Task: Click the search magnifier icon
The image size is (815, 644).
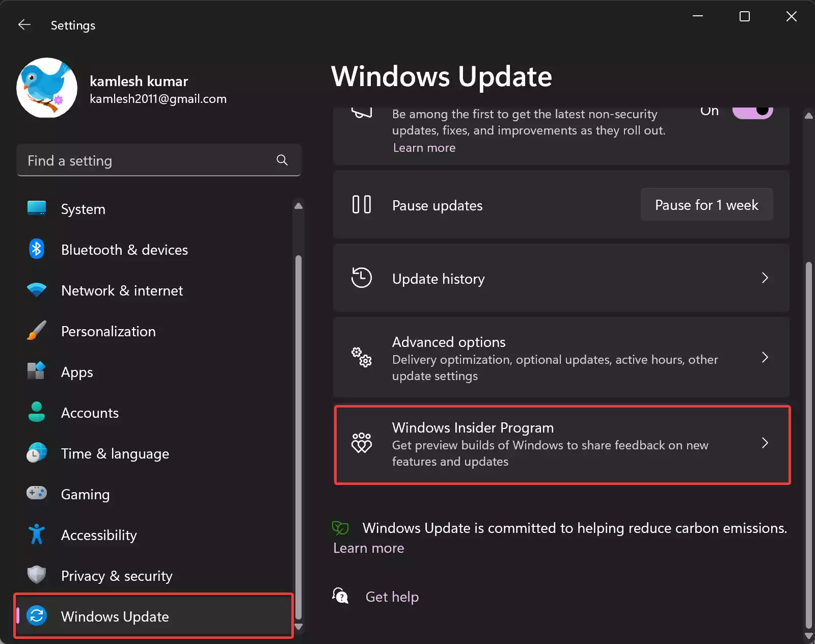Action: 282,160
